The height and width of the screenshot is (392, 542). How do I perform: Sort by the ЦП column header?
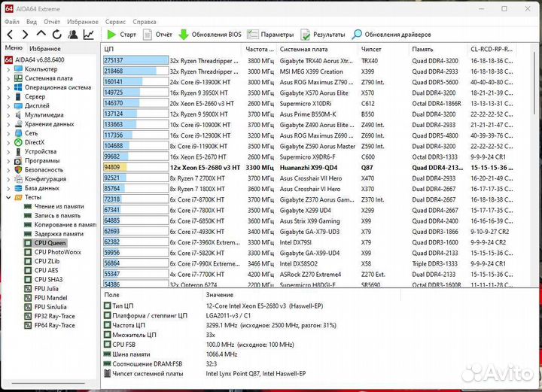[171, 50]
